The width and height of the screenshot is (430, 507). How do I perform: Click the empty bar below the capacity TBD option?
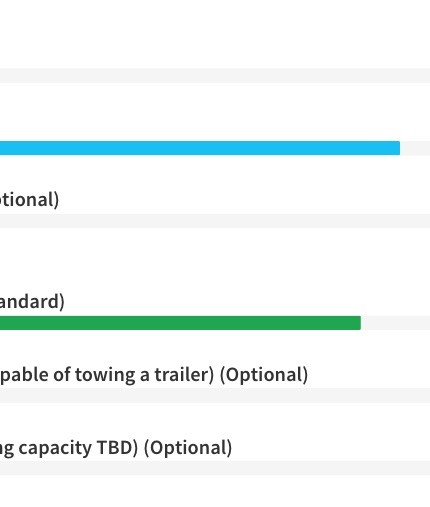tap(215, 468)
